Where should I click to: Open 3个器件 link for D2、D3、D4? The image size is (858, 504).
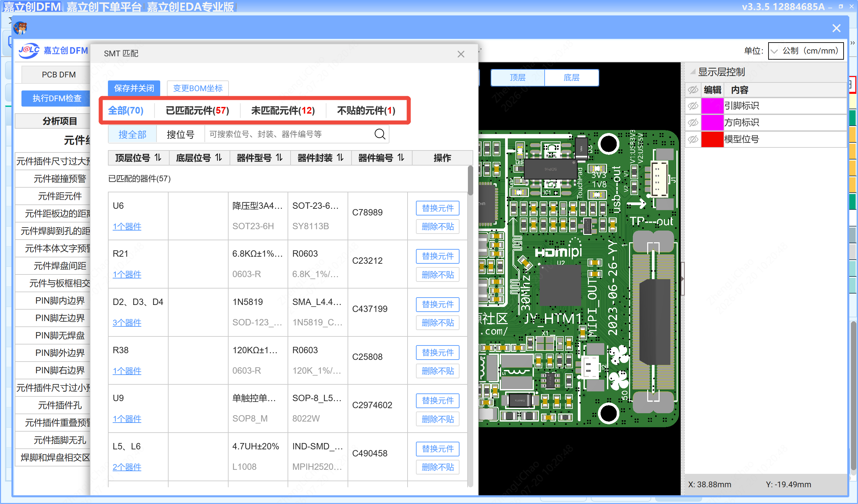[x=127, y=323]
